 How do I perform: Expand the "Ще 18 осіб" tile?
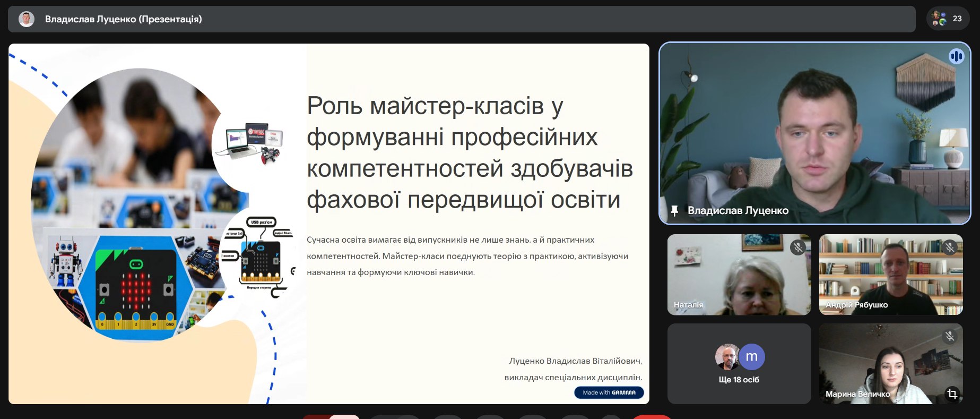tap(739, 380)
